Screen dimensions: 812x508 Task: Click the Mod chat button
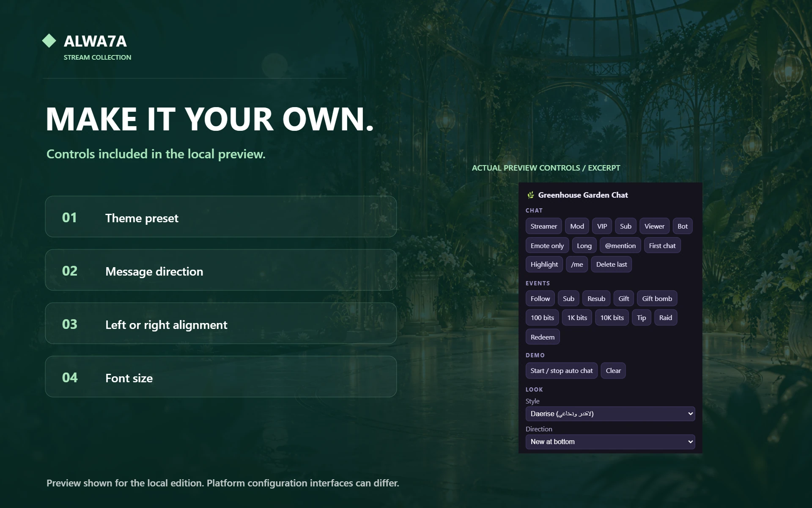(x=577, y=226)
